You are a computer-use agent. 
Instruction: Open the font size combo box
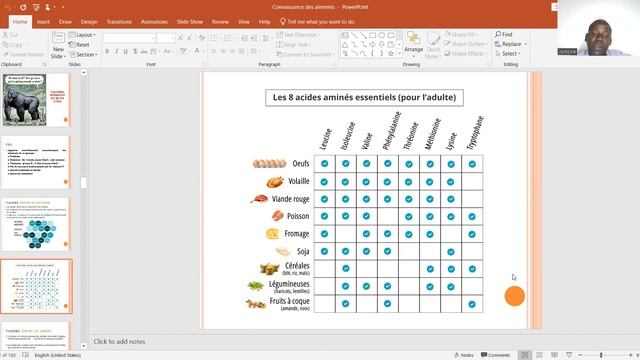(166, 38)
